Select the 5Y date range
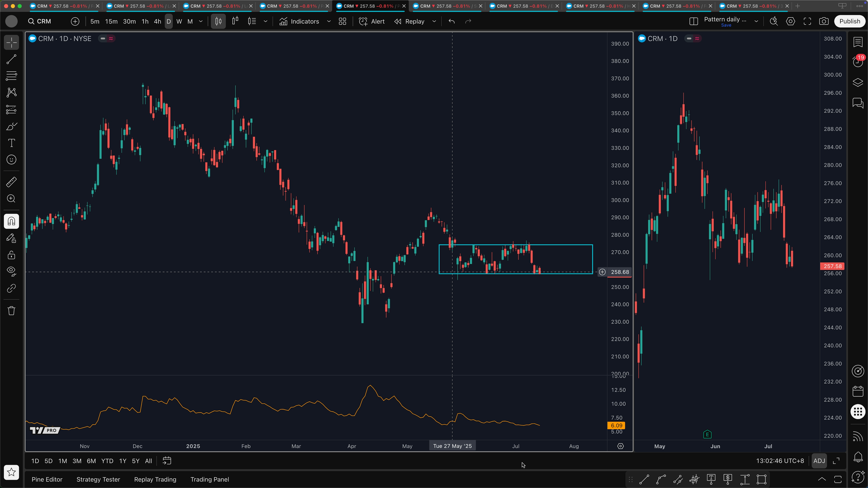This screenshot has width=868, height=488. pyautogui.click(x=135, y=461)
